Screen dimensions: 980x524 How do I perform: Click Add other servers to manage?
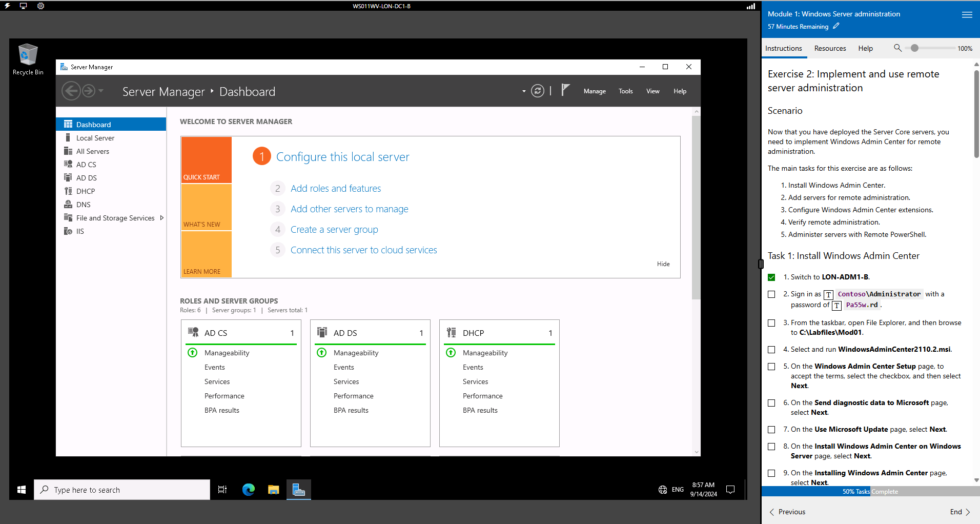pyautogui.click(x=350, y=209)
